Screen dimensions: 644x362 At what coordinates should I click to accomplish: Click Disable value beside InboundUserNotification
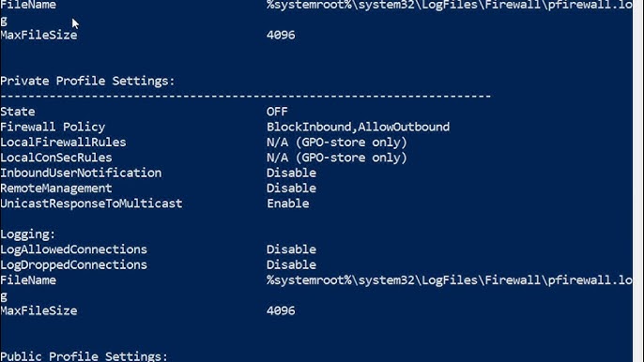click(x=291, y=173)
